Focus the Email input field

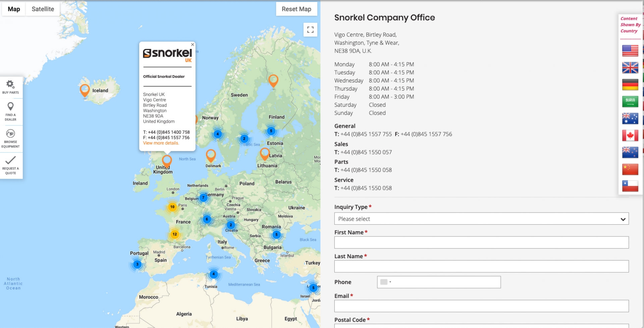[481, 306]
